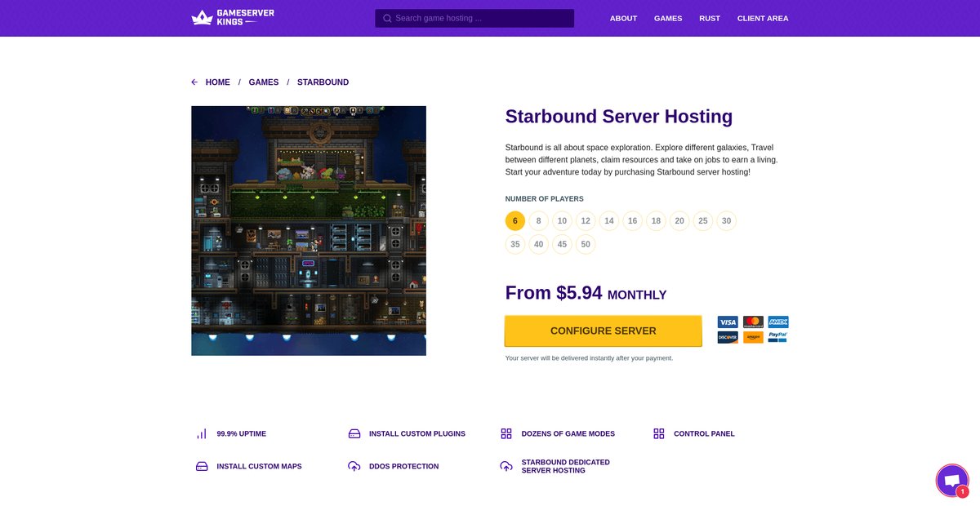Image resolution: width=980 pixels, height=506 pixels.
Task: Click the Starbound Server Hosting heading
Action: click(x=619, y=117)
